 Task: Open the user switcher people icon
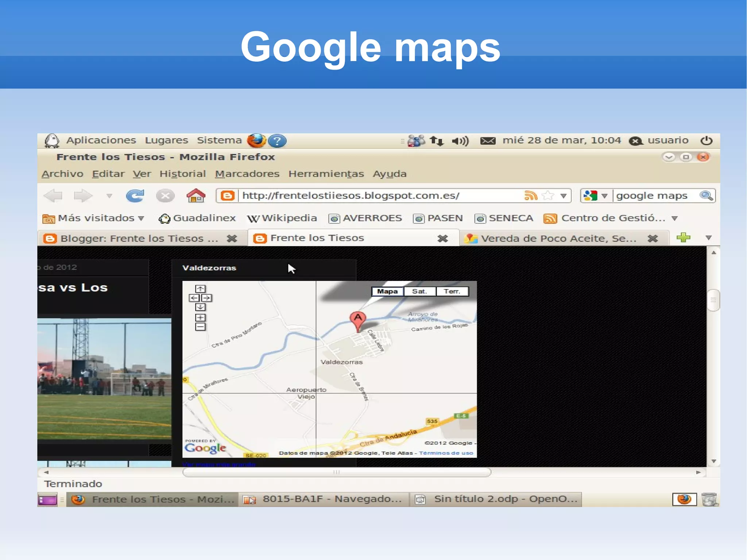click(416, 141)
